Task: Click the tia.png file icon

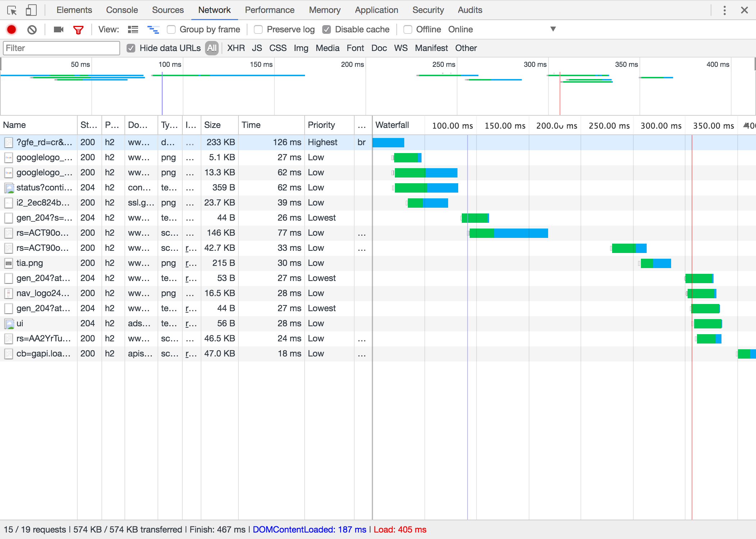Action: coord(9,263)
